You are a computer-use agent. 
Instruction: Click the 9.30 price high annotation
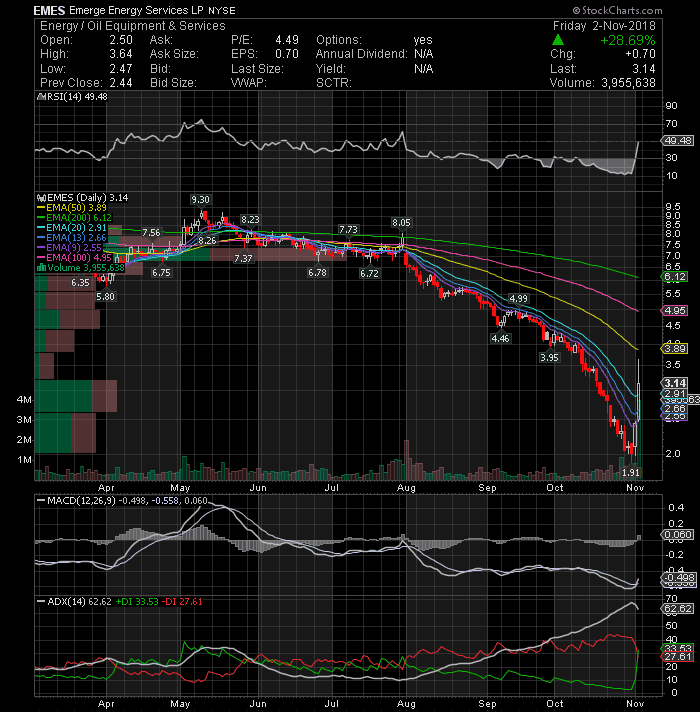[200, 200]
